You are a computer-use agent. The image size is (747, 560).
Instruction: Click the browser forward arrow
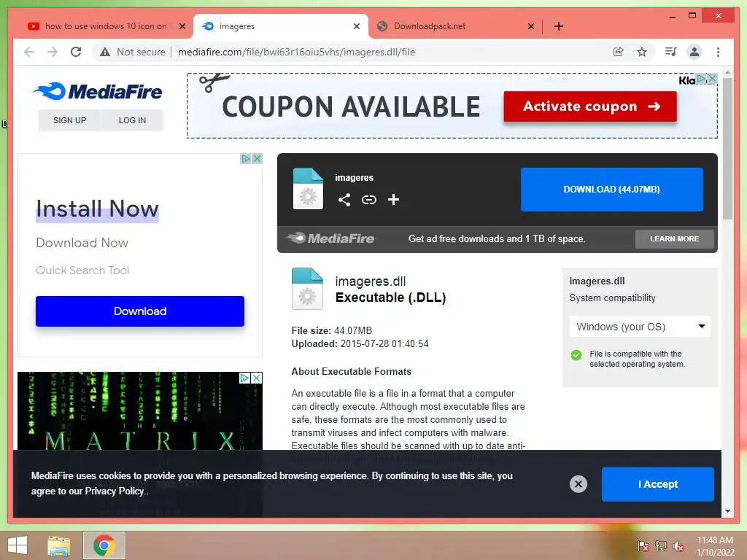[53, 52]
